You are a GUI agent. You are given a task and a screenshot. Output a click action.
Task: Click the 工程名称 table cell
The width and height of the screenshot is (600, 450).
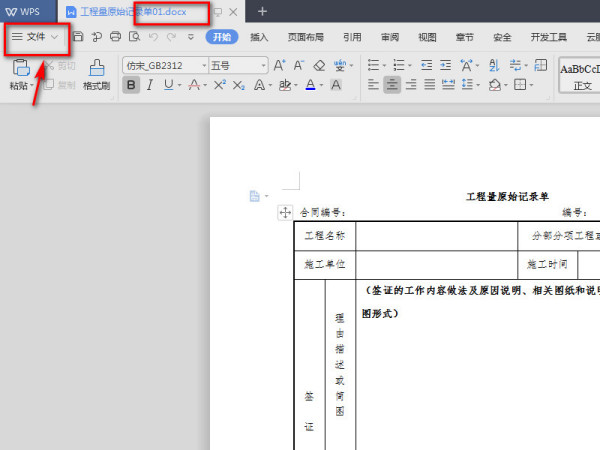coord(324,236)
